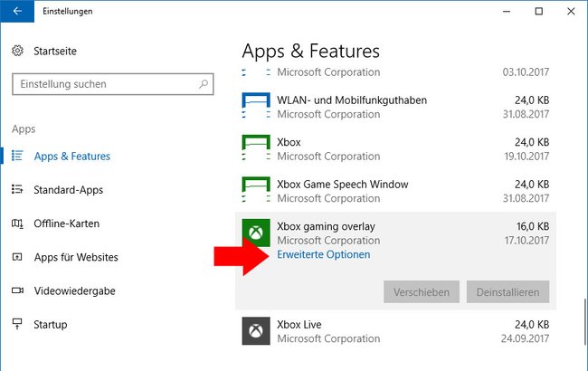Switch to Videowiedergabe settings
Screen dimensions: 588x371
click(x=74, y=290)
